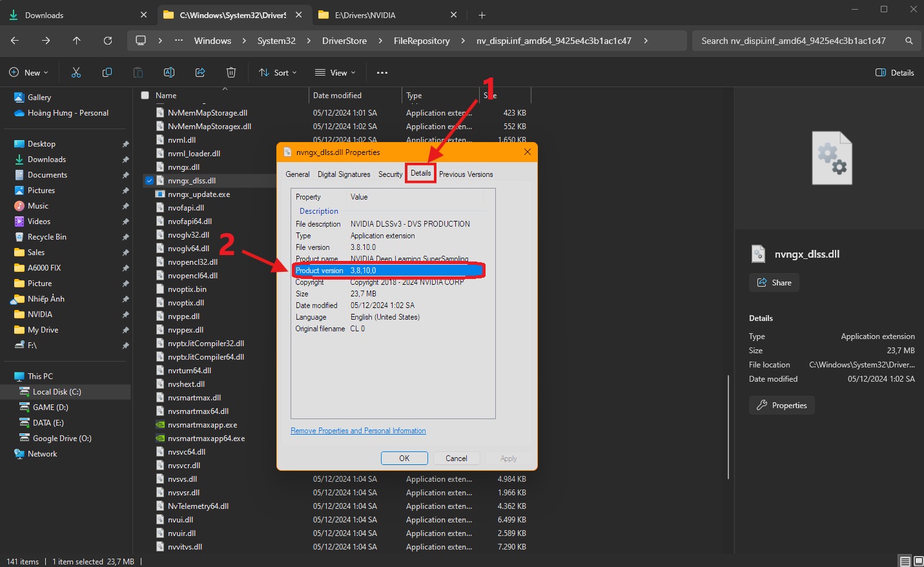Click the Cut toolbar icon
The width and height of the screenshot is (924, 567).
[76, 72]
